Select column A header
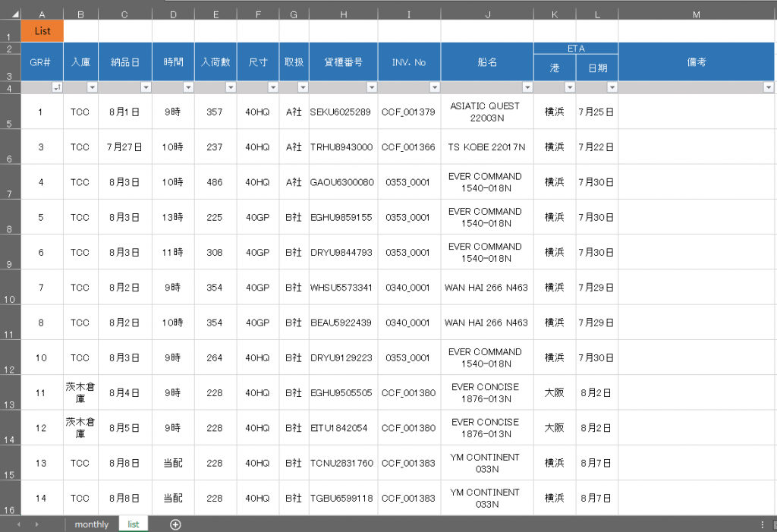 click(42, 14)
